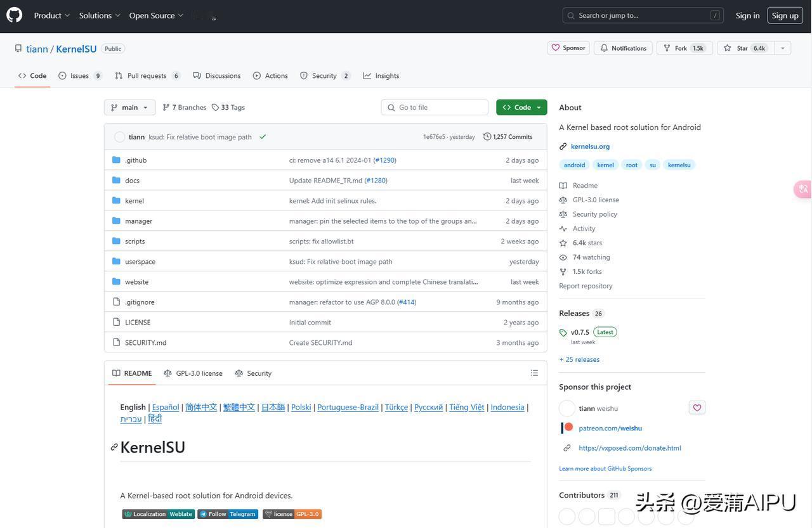Click the branch icon beside 7 Branches
The width and height of the screenshot is (812, 528).
166,108
